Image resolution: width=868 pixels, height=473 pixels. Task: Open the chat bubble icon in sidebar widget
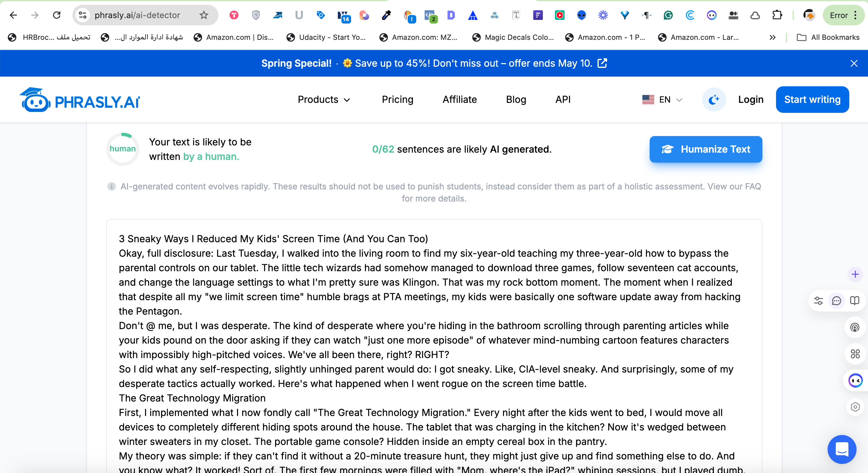837,301
